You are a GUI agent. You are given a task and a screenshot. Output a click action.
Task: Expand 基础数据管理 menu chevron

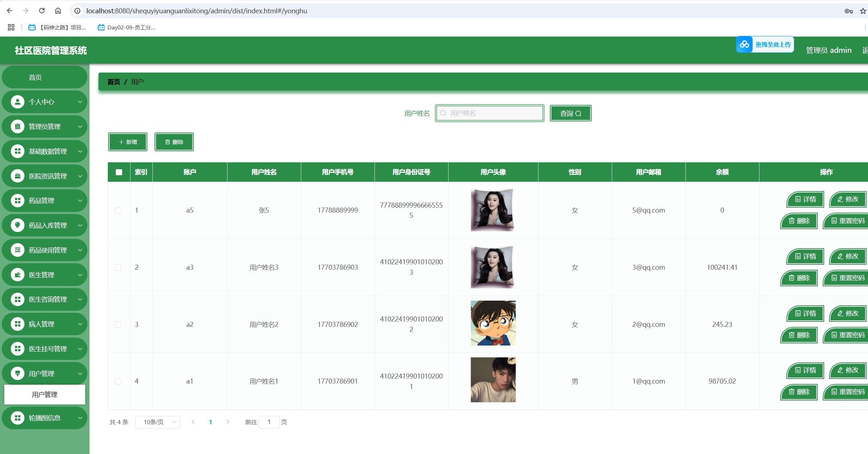80,151
